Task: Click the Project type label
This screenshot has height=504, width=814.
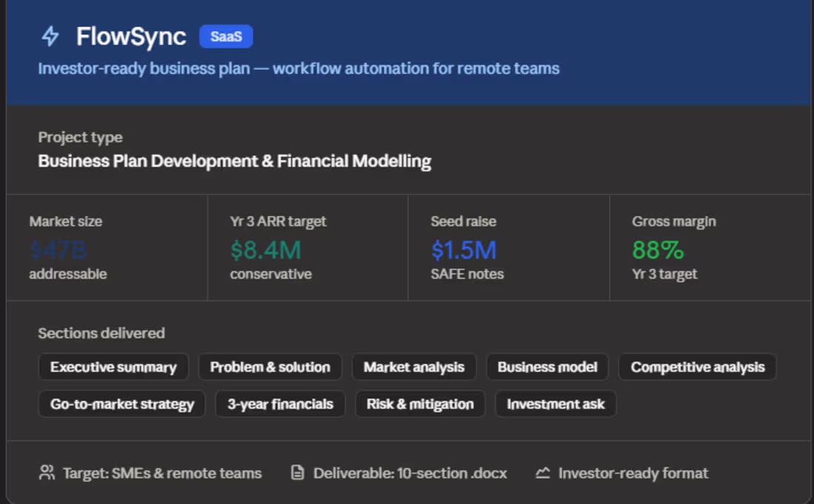Action: click(x=80, y=137)
